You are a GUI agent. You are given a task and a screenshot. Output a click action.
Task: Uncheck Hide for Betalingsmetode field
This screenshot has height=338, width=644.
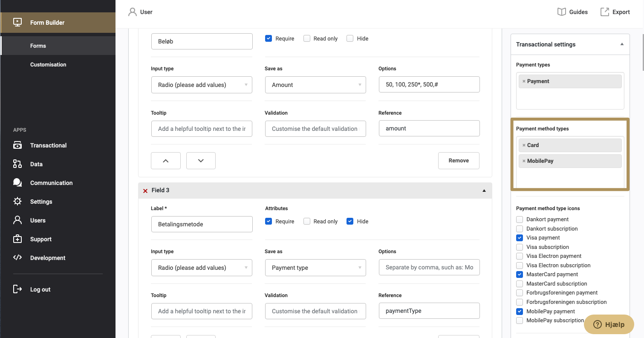pyautogui.click(x=350, y=221)
